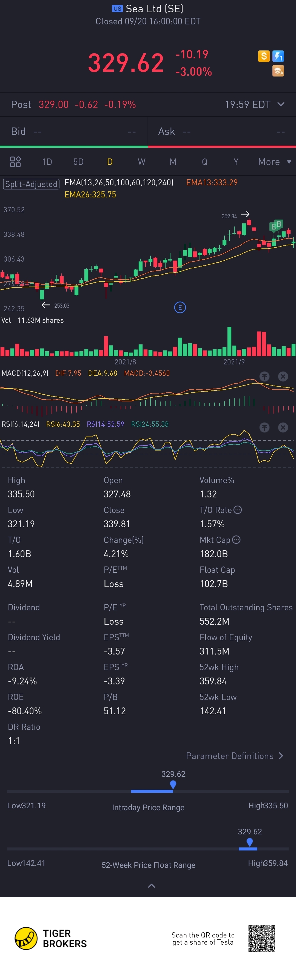Tap the DIF:7.95 reading
Screen dimensions: 296x980
[68, 373]
